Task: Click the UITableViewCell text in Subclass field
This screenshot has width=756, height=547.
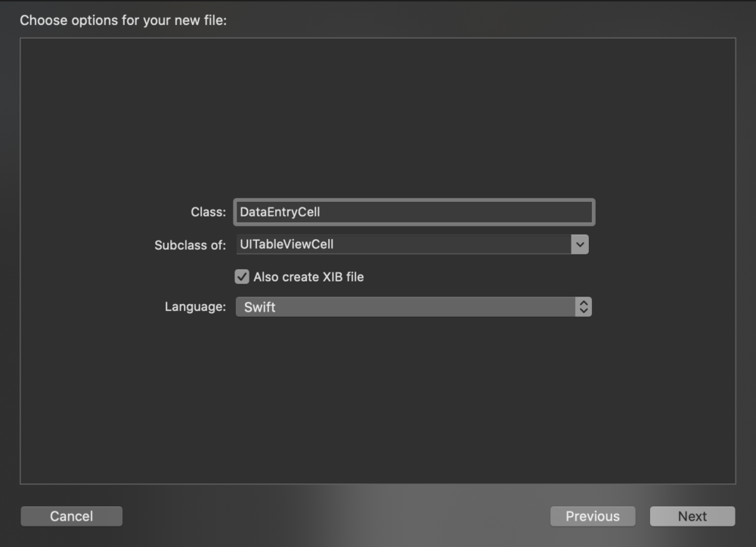Action: coord(288,244)
